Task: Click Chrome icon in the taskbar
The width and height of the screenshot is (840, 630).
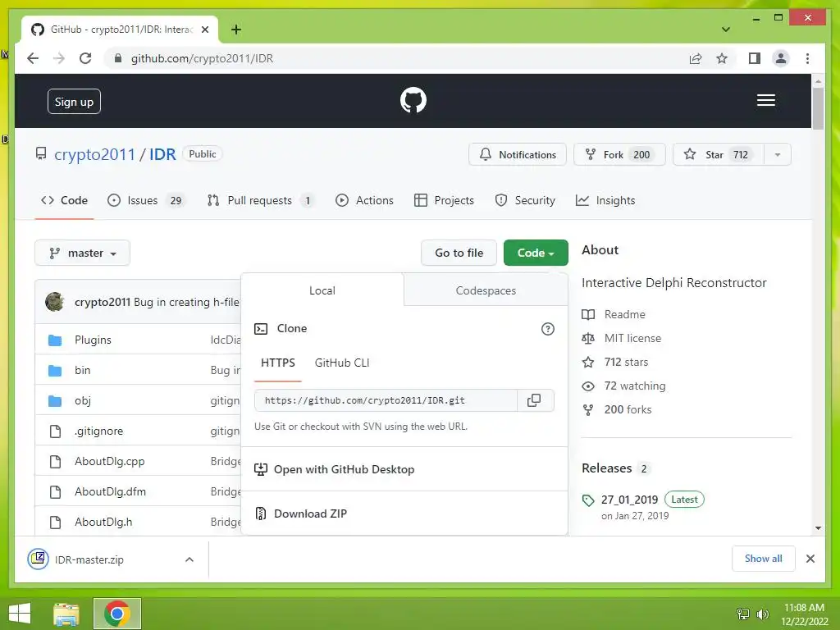Action: pos(116,614)
